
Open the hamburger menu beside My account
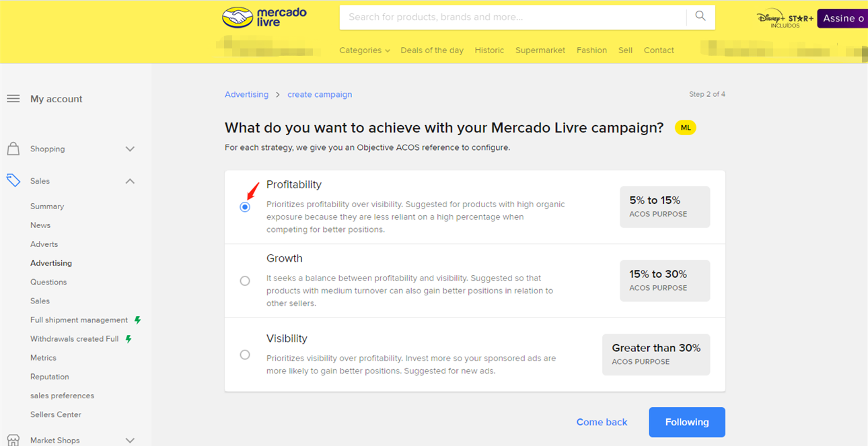[x=13, y=99]
